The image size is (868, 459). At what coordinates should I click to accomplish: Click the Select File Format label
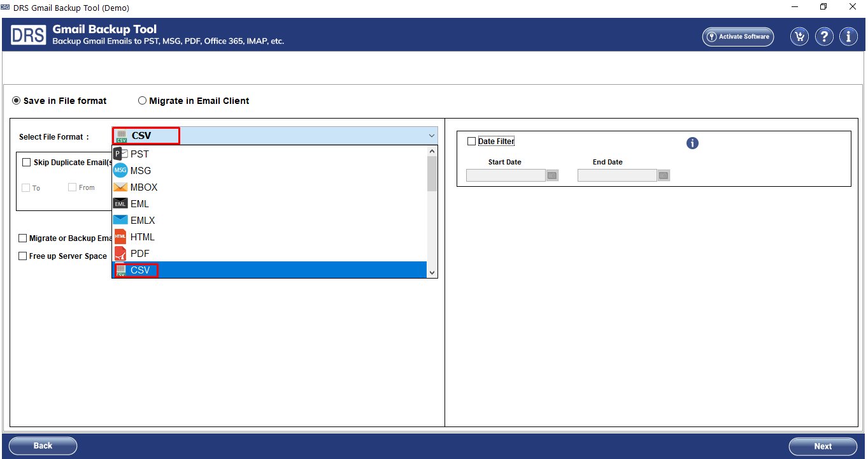tap(54, 136)
